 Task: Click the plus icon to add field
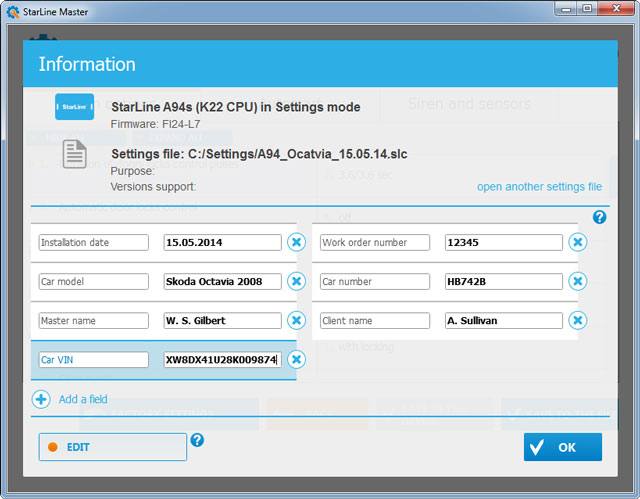(x=41, y=399)
